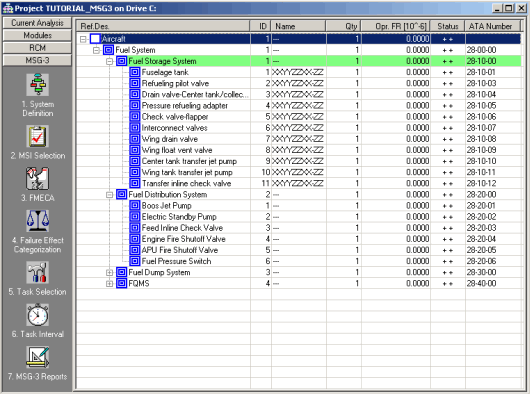Screen dimensions: 530x394
Task: Open the MSG-3 Reports icon
Action: coord(38,357)
